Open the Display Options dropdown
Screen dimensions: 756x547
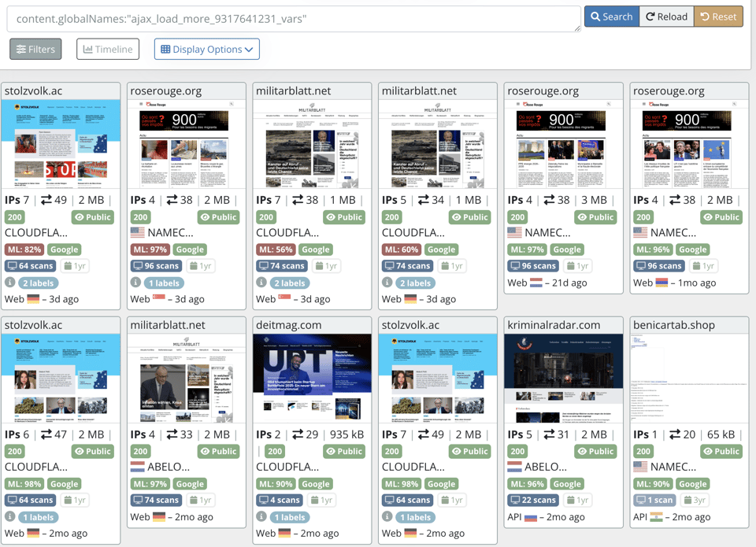206,49
